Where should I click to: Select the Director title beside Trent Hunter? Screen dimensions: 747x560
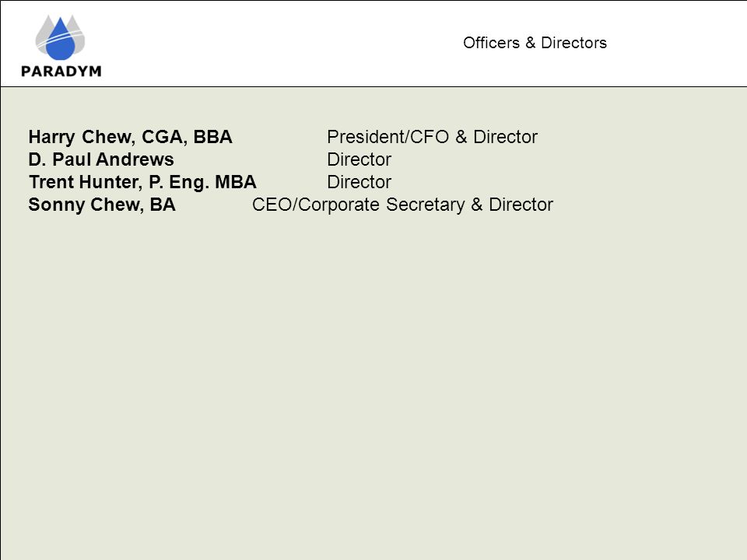(x=359, y=182)
